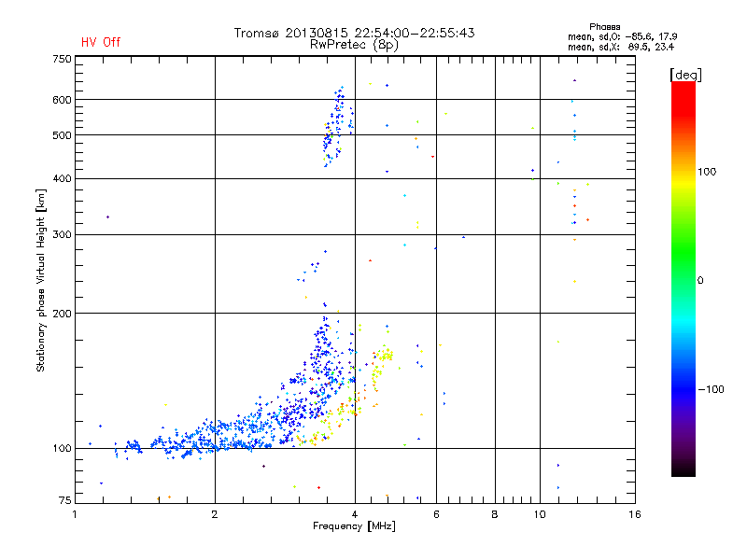Select the 'Tromsø 20130815 22:54:00-22:55:43' title
Viewport: 747px width, 560px height.
point(355,33)
